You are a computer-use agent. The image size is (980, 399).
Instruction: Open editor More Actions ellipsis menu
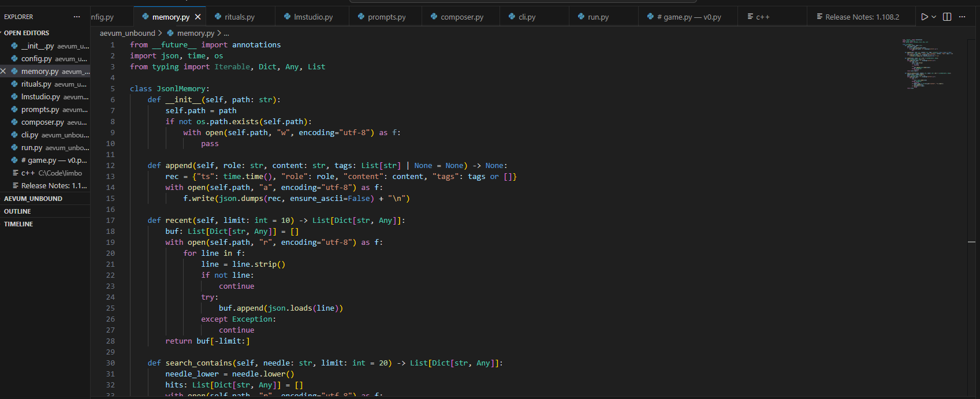(962, 17)
